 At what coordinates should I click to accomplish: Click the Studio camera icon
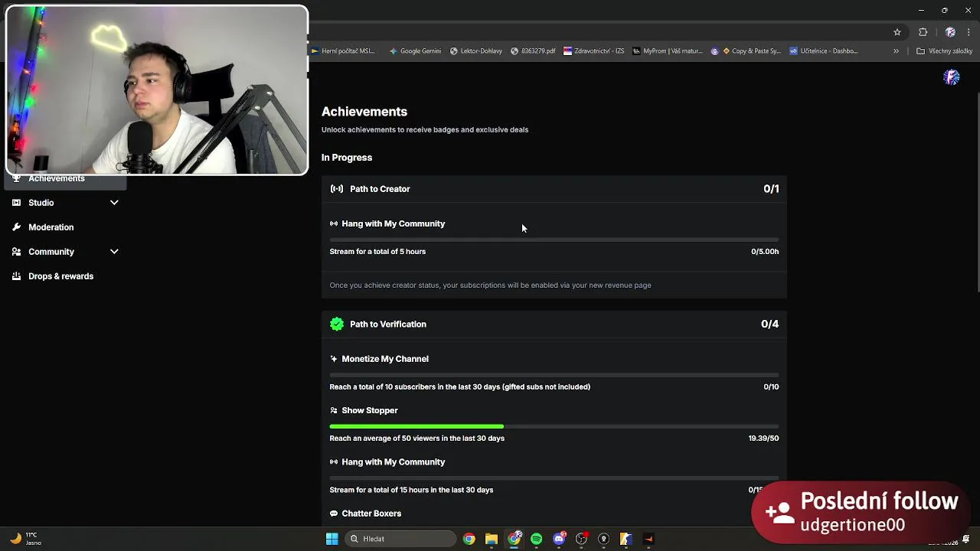[16, 203]
